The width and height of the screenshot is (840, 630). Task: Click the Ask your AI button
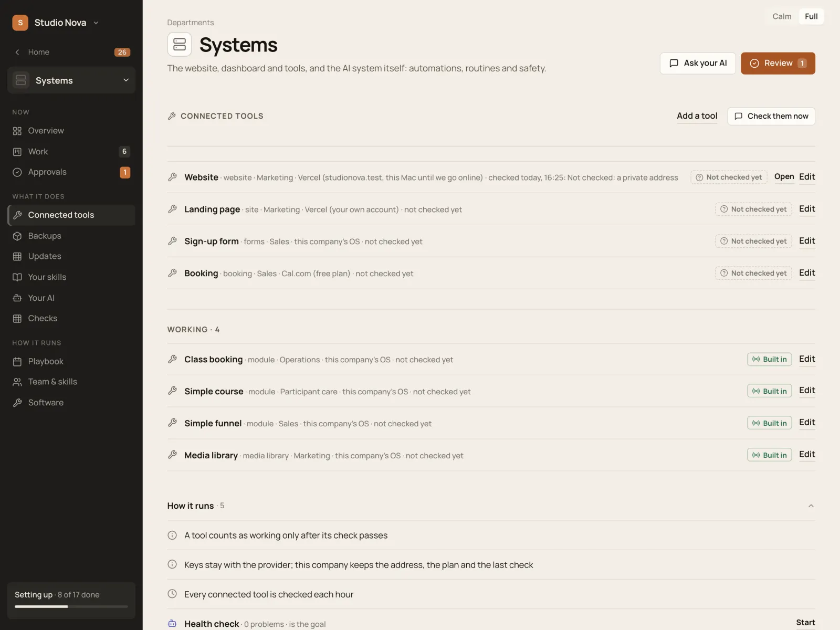click(698, 64)
